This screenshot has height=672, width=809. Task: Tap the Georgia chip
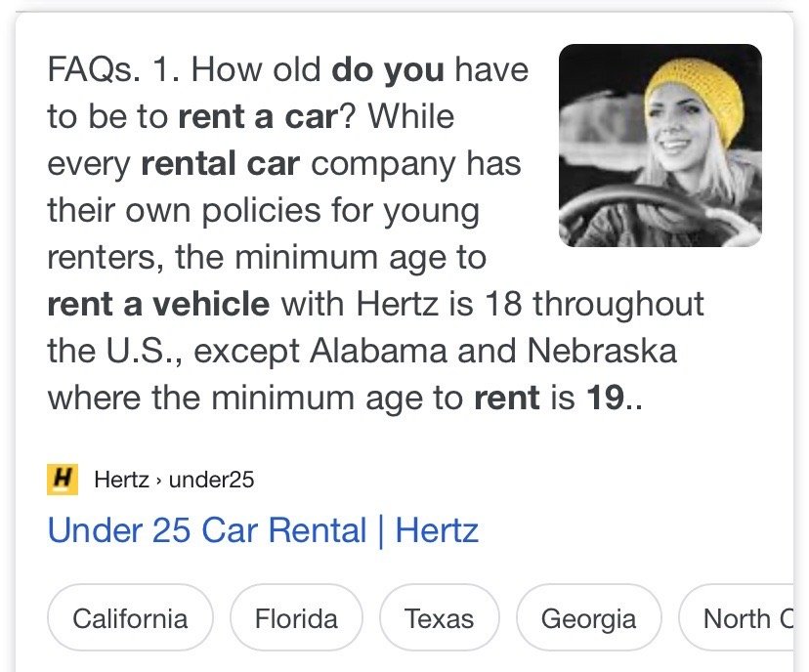[x=588, y=618]
